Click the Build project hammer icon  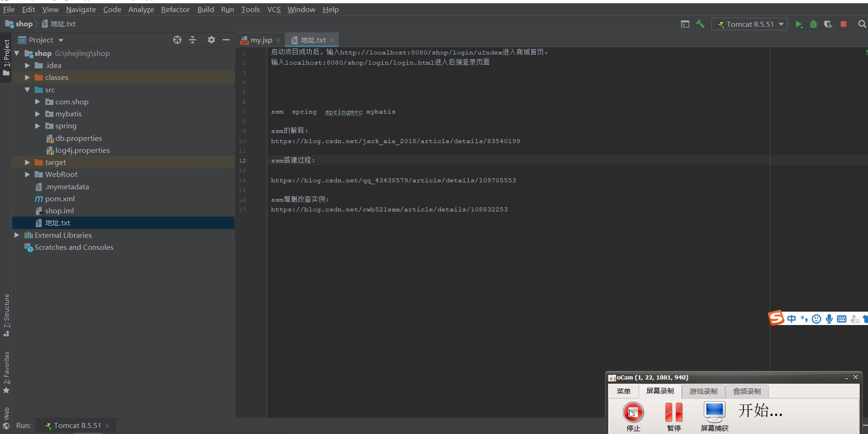pyautogui.click(x=700, y=24)
